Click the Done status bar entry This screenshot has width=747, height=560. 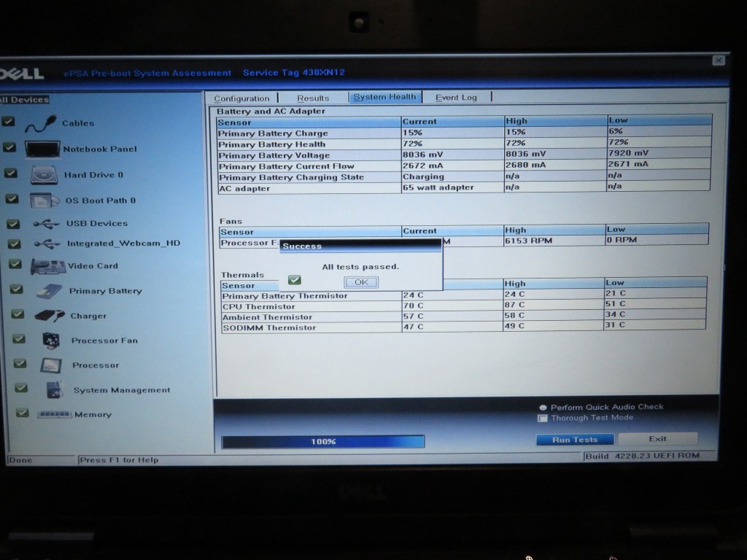click(20, 460)
